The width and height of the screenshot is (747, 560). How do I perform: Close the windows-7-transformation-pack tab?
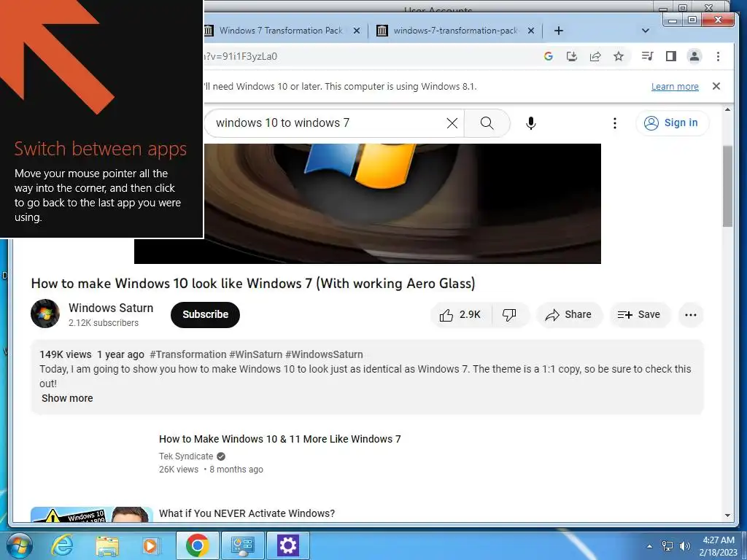531,31
